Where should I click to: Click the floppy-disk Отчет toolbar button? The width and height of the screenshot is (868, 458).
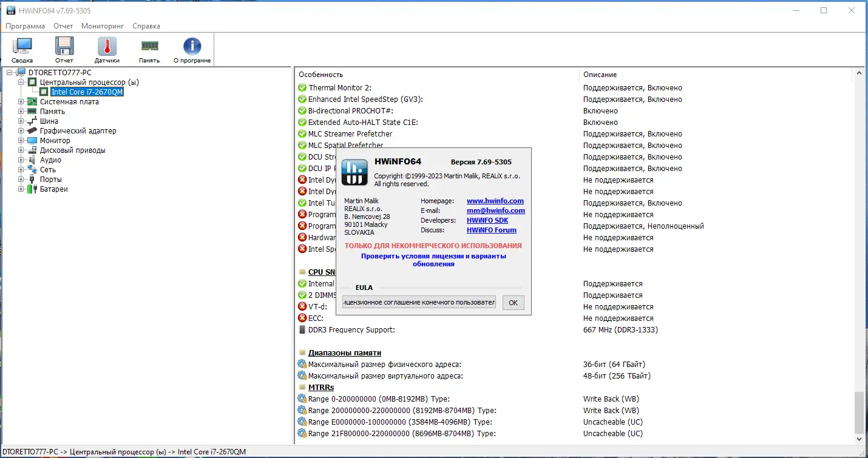tap(64, 50)
